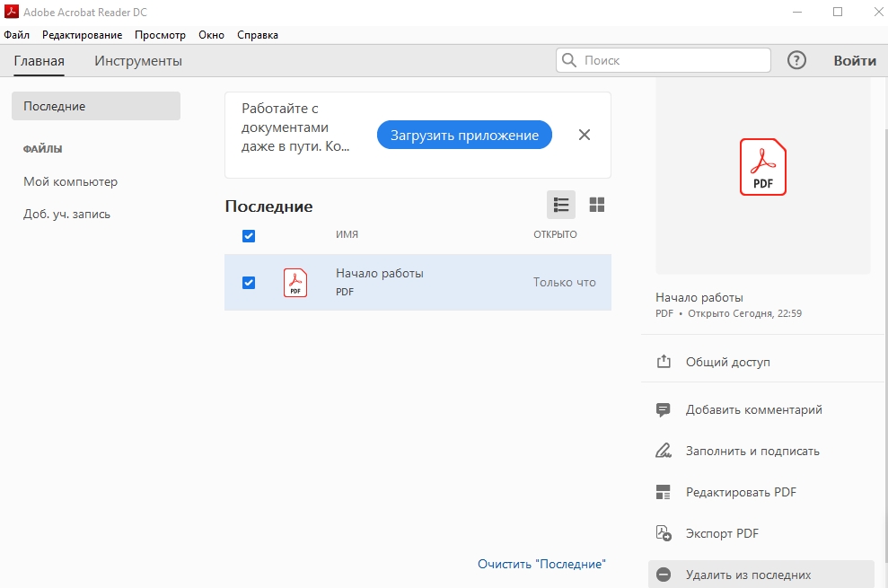Viewport: 888px width, 588px height.
Task: Uncheck the Начало работы file checkbox
Action: [x=249, y=282]
